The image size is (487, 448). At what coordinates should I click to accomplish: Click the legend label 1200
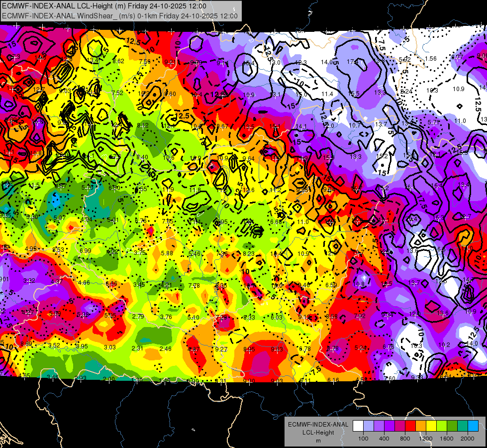click(426, 439)
